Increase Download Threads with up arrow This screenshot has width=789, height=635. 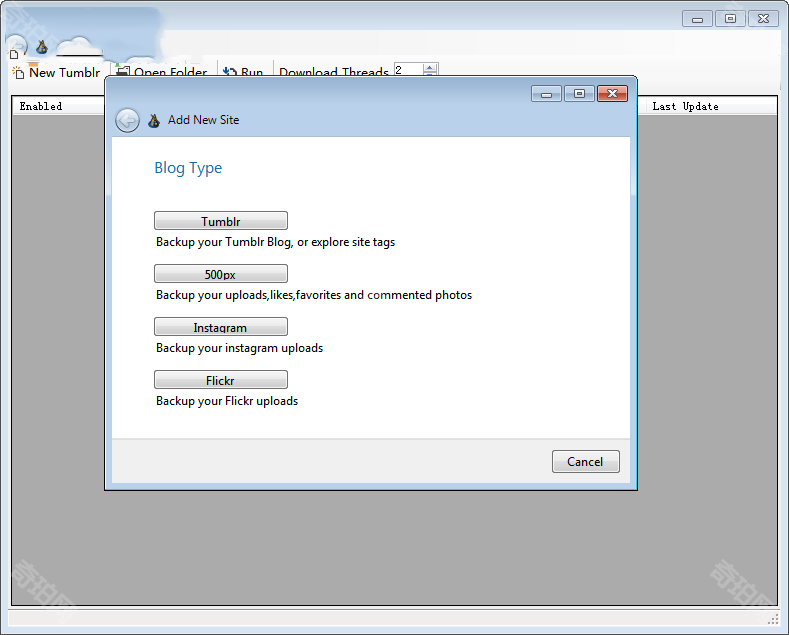coord(430,67)
